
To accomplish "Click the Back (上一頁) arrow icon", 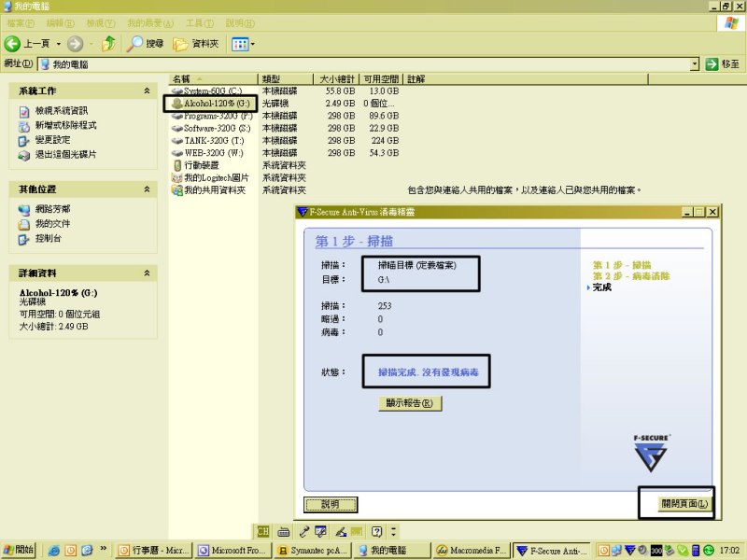I will coord(12,44).
